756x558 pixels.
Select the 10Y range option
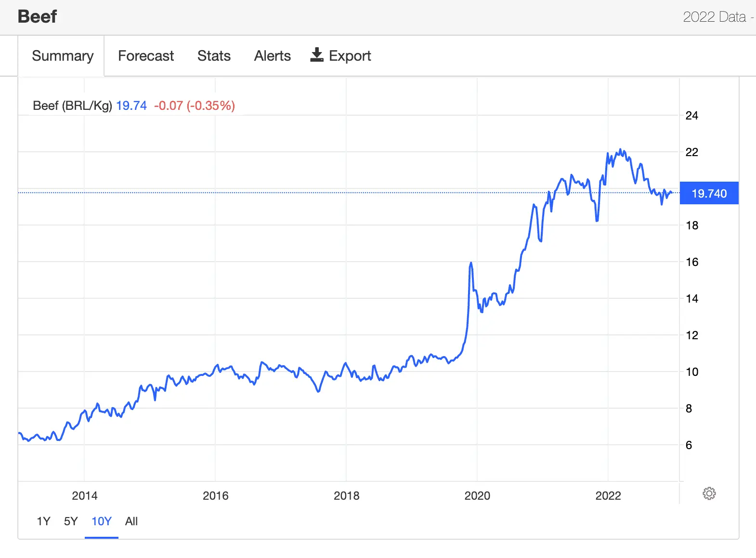[102, 521]
